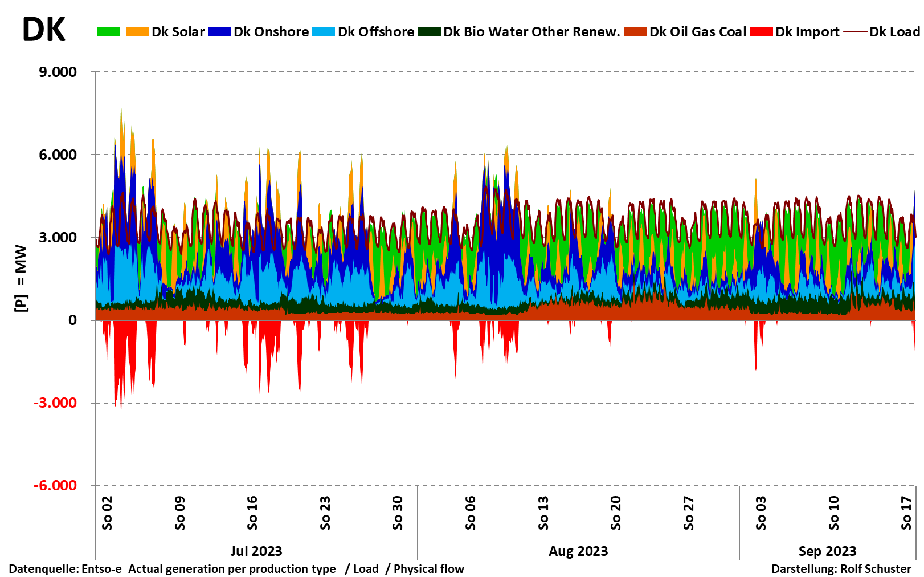The image size is (924, 577).
Task: Select the 9.000 y-axis tick label
Action: (x=58, y=72)
